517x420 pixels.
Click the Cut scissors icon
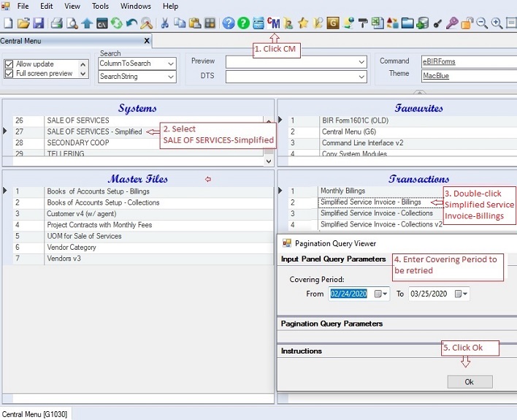164,23
